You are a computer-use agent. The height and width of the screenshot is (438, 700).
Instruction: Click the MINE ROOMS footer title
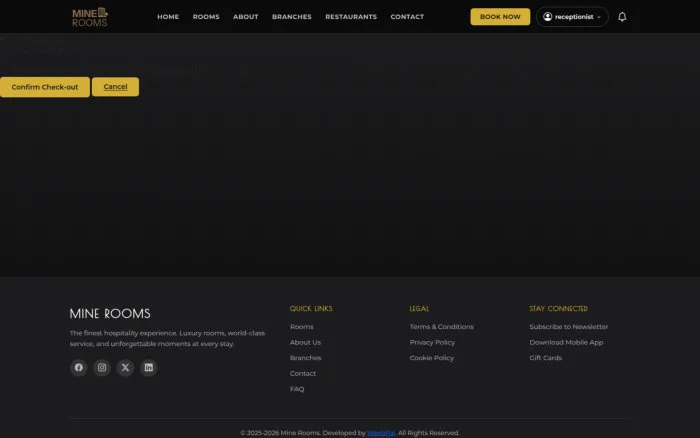click(x=110, y=313)
